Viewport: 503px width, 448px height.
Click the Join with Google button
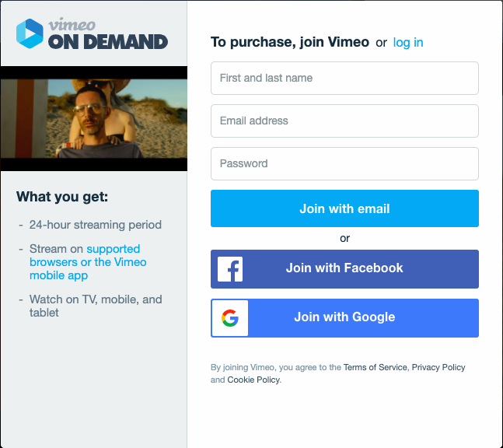(x=344, y=318)
